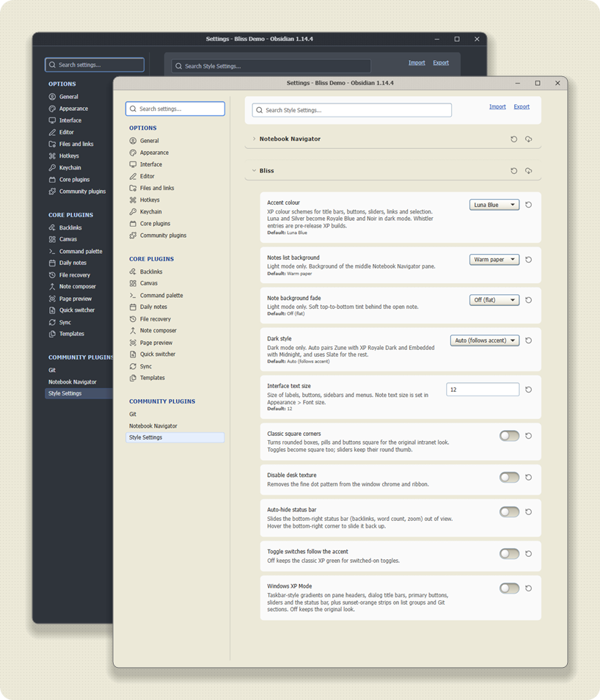Switch on Toggle switches follow the accent

[x=509, y=553]
